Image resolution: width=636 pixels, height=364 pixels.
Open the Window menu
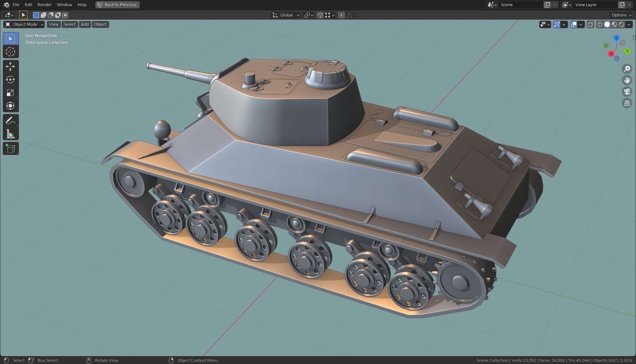(64, 4)
